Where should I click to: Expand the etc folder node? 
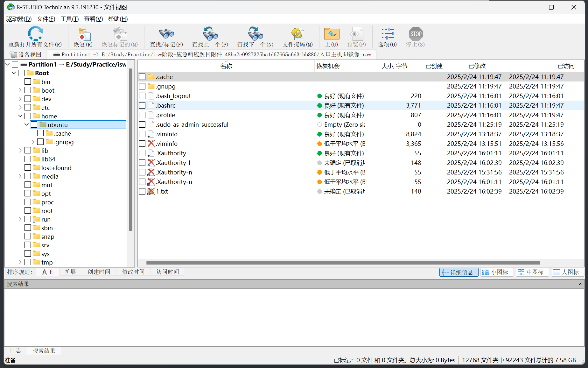pos(20,107)
